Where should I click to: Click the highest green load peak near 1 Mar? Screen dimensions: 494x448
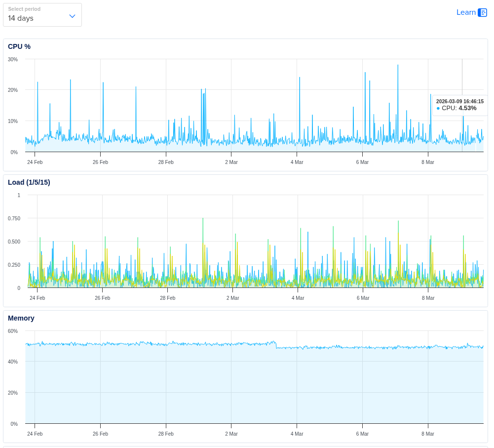point(203,219)
